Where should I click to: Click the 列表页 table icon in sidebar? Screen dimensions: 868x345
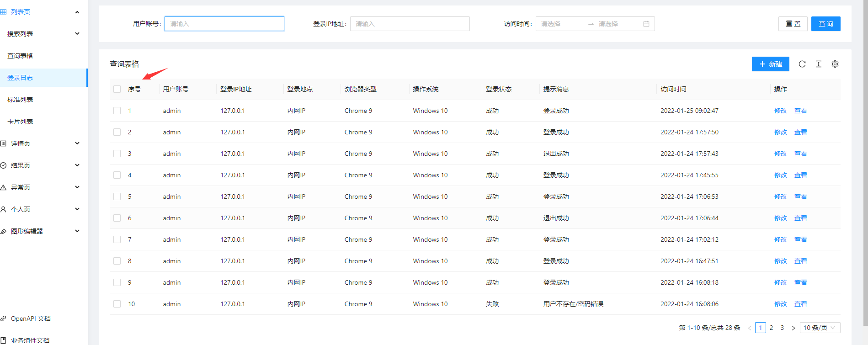(3, 12)
